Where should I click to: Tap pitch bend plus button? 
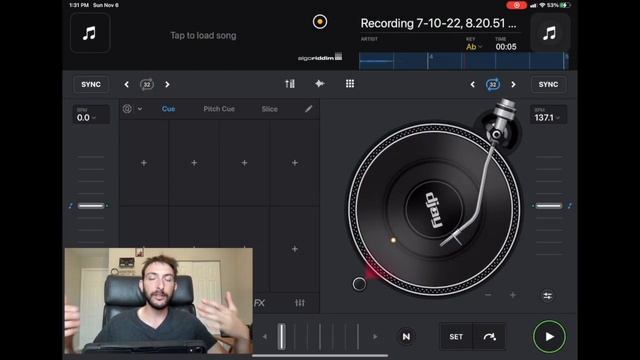pyautogui.click(x=513, y=295)
